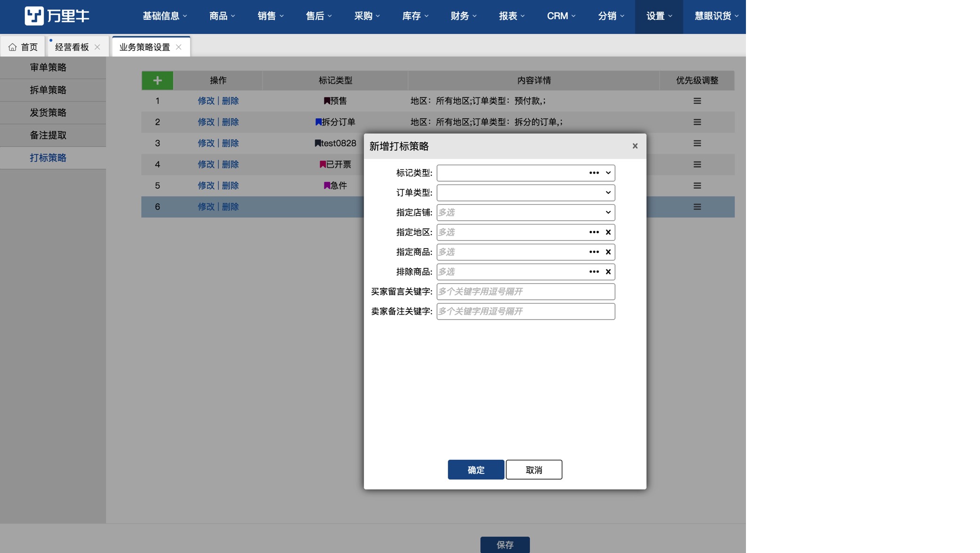This screenshot has width=980, height=553.
Task: Clear the 指定地区 field with the X icon
Action: pyautogui.click(x=607, y=232)
